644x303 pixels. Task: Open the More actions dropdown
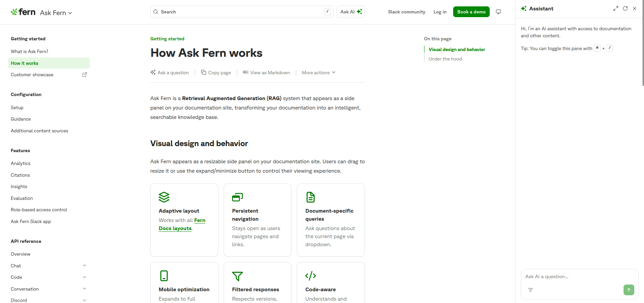point(319,73)
